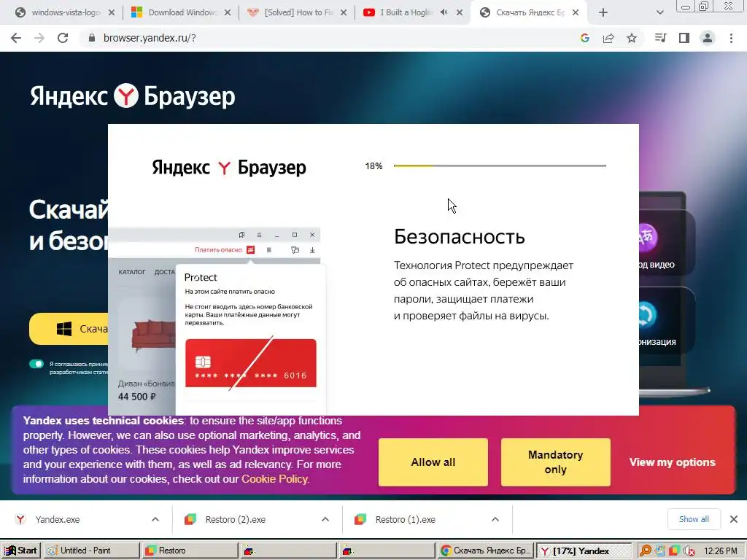Click the Яндекс Браузер logo on the page header
The height and width of the screenshot is (560, 747).
click(133, 96)
